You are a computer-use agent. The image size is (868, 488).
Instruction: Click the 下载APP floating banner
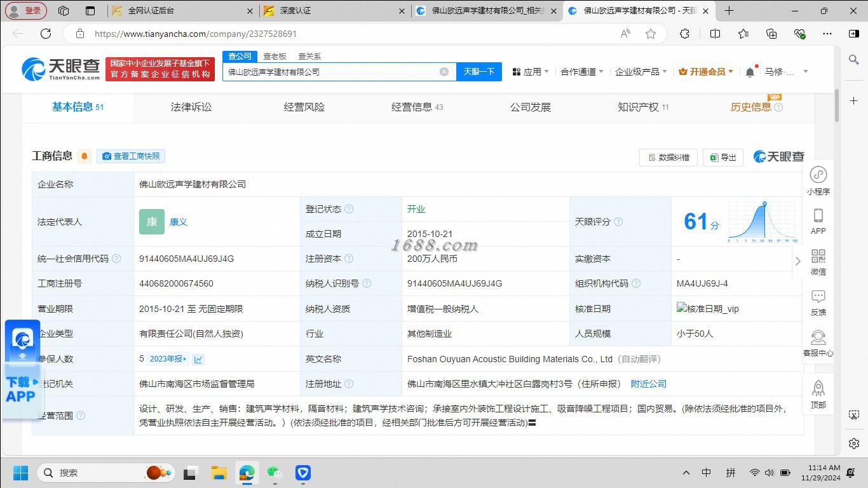tap(22, 370)
